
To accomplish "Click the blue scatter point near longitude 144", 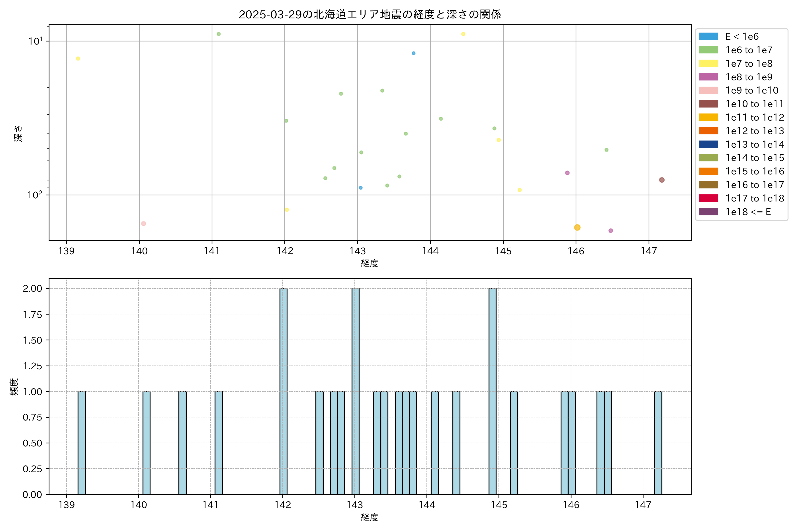I will click(x=413, y=53).
